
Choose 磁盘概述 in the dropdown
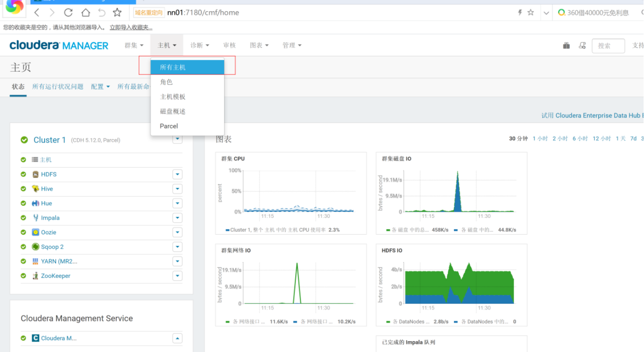[187, 111]
